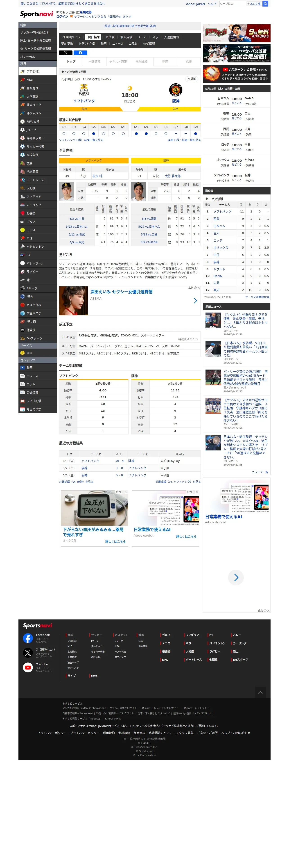Open ドラフト会議 in the baseball menu
This screenshot has height=868, width=289.
pyautogui.click(x=87, y=44)
